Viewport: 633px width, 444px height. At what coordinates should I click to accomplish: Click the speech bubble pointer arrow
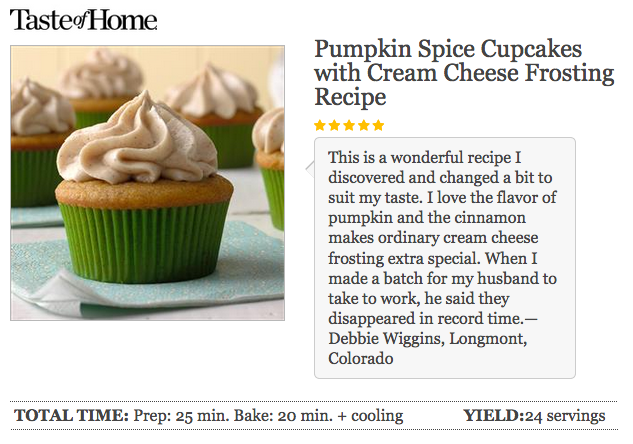(x=308, y=167)
